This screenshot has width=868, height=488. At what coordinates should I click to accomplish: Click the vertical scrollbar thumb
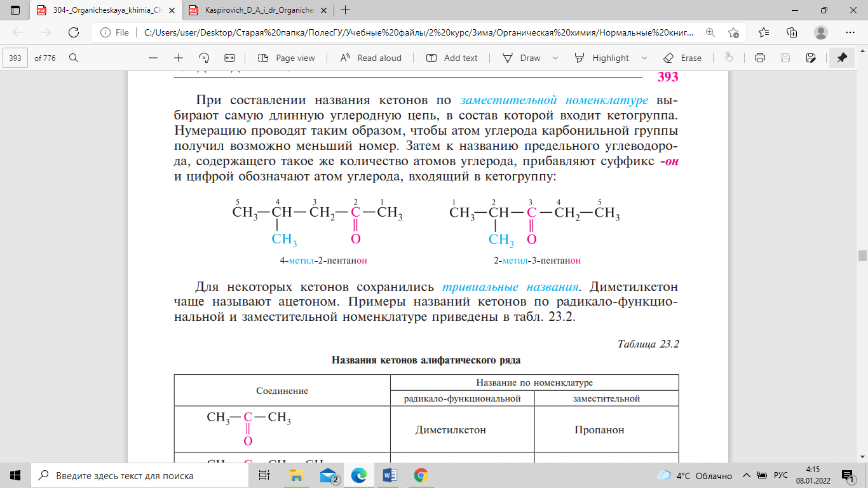click(862, 256)
